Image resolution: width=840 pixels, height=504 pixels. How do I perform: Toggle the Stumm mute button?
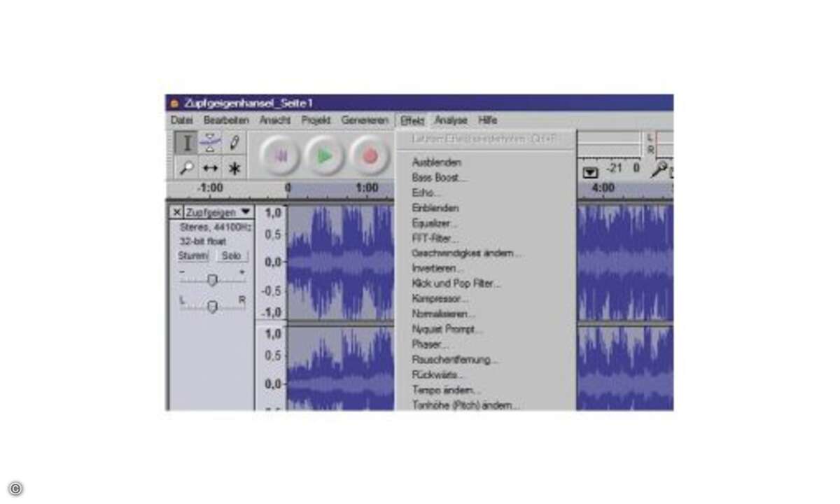(192, 256)
